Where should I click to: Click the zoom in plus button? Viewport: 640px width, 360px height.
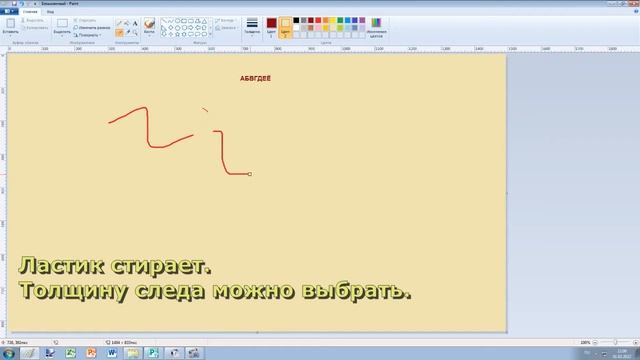pos(636,342)
